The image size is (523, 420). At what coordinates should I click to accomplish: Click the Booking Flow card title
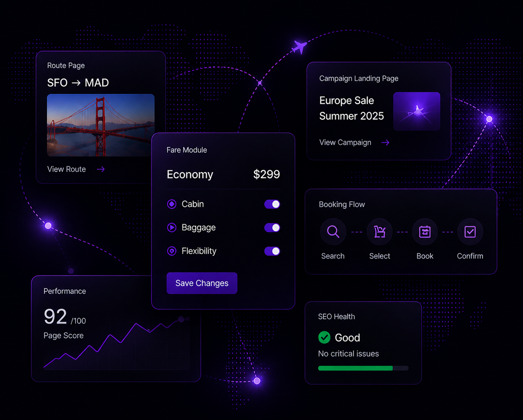pyautogui.click(x=342, y=204)
